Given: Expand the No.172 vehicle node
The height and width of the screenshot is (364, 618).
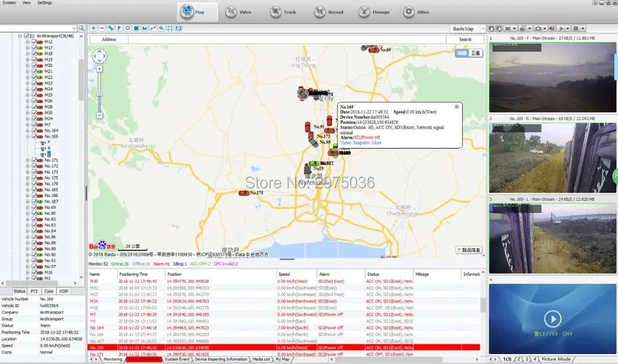Looking at the screenshot, I should [x=28, y=166].
